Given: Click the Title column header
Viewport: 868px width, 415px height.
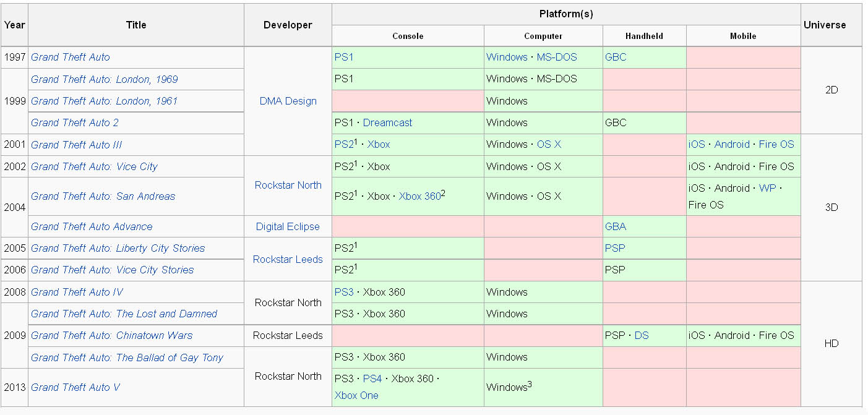Looking at the screenshot, I should [x=136, y=25].
